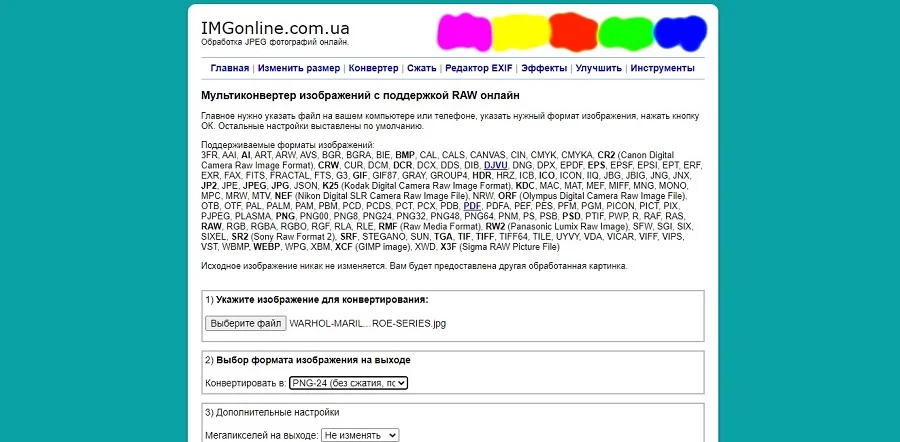This screenshot has height=442, width=900.
Task: Open the Главная menu link
Action: 230,68
